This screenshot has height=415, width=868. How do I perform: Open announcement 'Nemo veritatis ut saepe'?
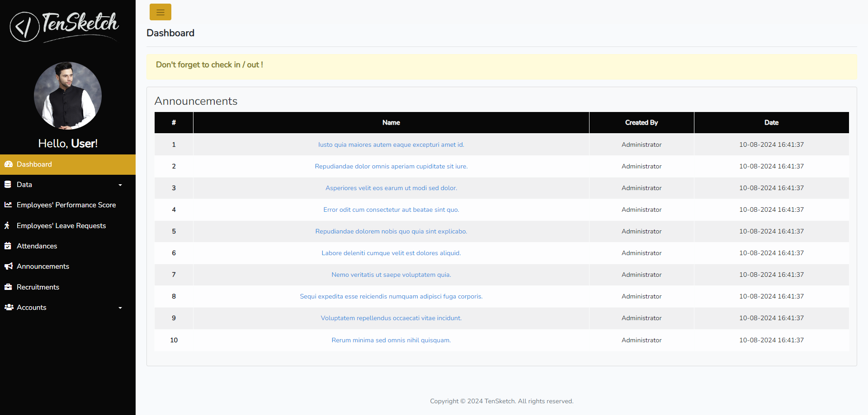coord(391,275)
